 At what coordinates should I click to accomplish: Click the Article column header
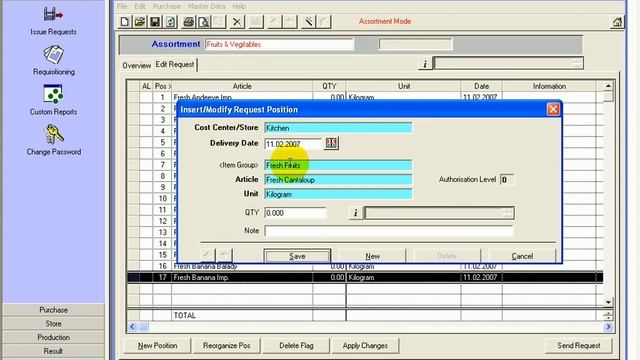pyautogui.click(x=242, y=86)
